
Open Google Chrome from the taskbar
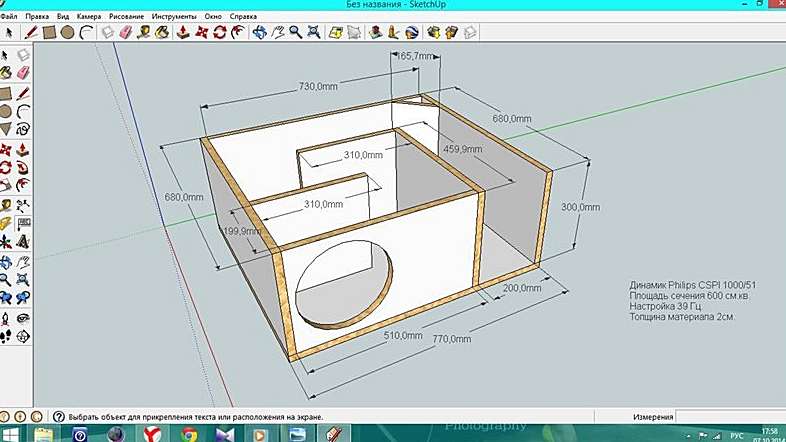click(189, 434)
